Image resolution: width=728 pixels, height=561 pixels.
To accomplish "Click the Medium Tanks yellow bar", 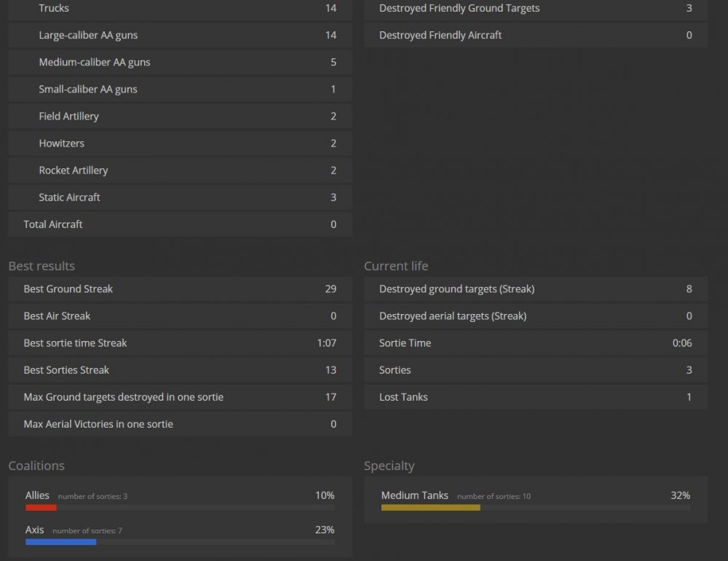I will coord(430,508).
